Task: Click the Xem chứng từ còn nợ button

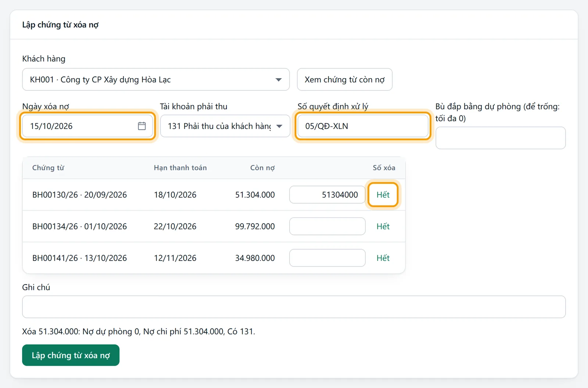Action: point(344,79)
